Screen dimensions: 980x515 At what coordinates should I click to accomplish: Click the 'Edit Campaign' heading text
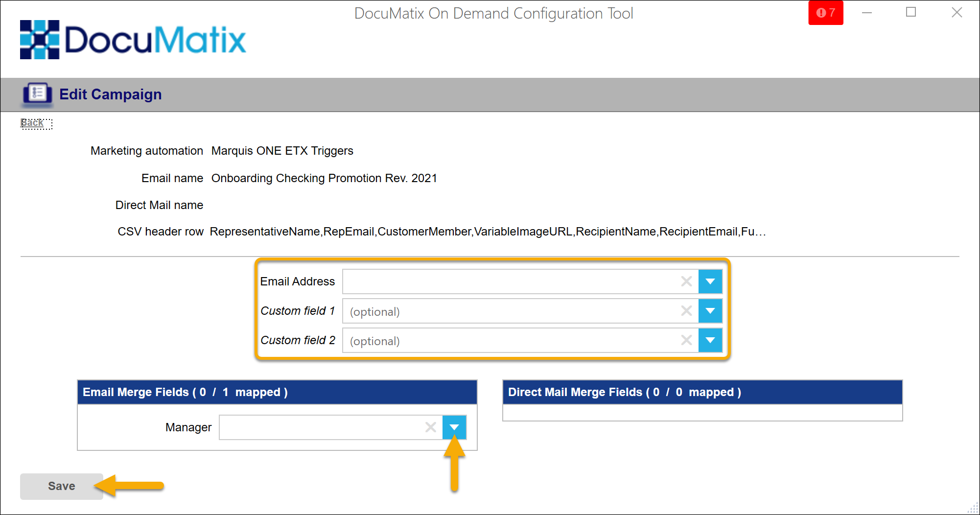click(111, 94)
